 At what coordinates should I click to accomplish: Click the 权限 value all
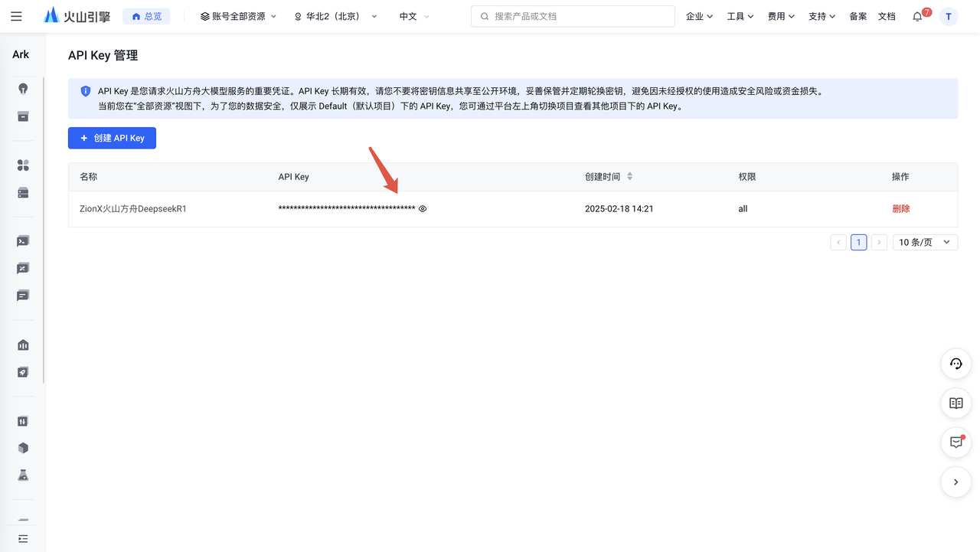coord(743,209)
